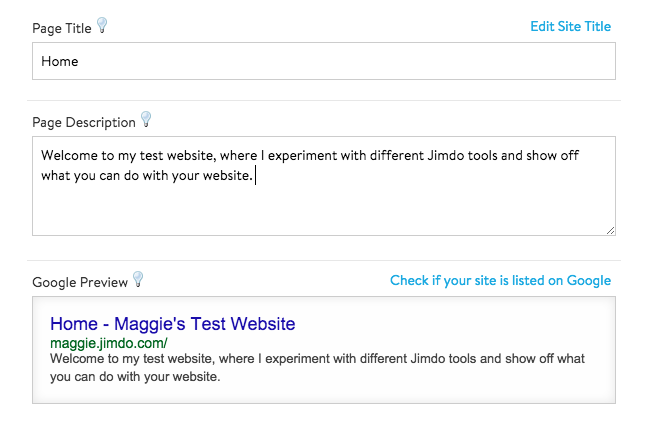Click the lightbulb hint beside Google Preview

coord(138,280)
